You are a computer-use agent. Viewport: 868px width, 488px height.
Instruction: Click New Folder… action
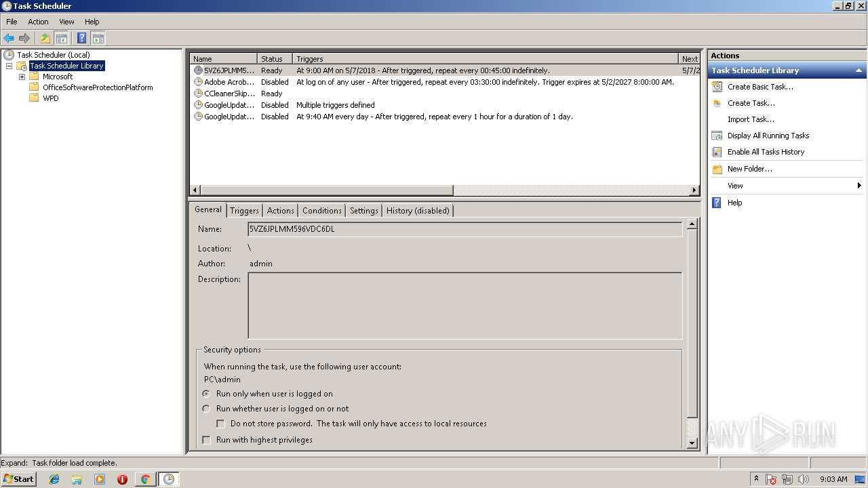749,169
